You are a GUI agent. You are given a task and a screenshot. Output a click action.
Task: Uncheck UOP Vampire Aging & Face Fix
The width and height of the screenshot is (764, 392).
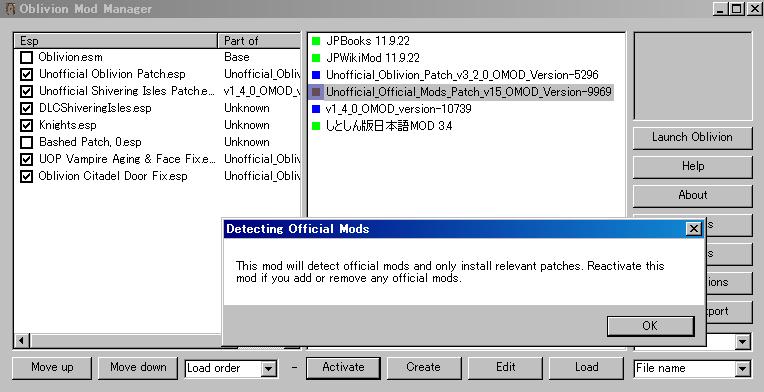pos(26,159)
